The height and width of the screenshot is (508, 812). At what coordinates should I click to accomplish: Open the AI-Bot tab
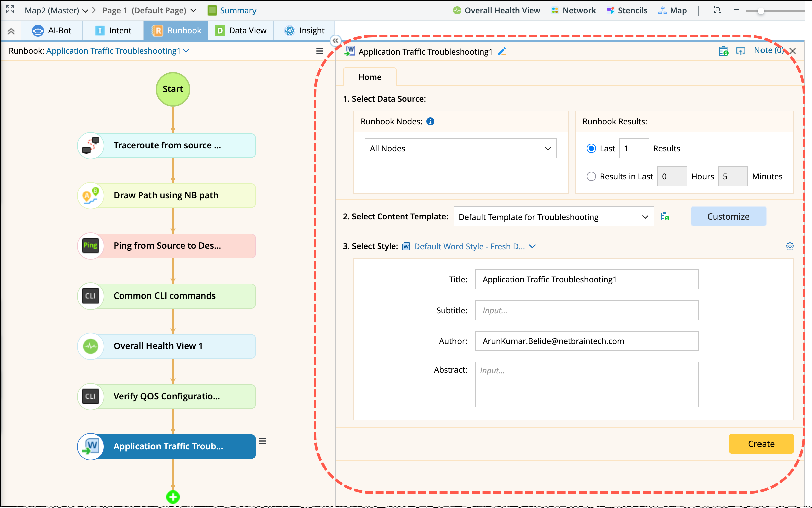click(52, 30)
